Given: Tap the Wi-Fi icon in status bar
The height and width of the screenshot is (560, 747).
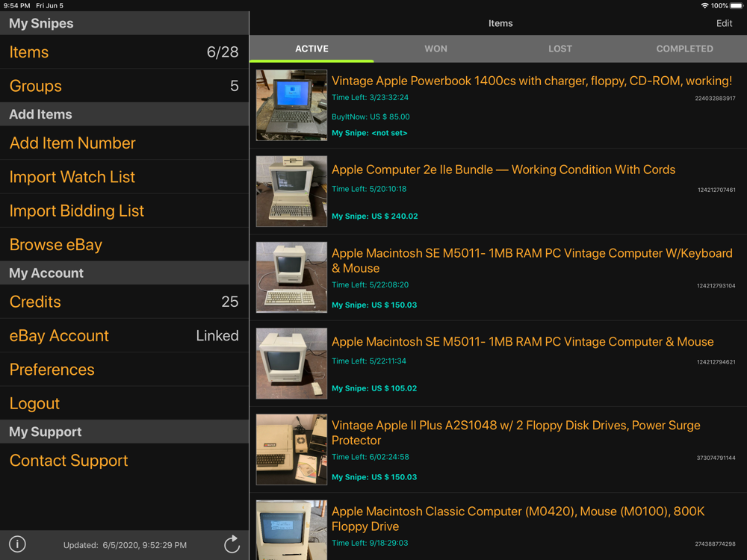Looking at the screenshot, I should 704,6.
